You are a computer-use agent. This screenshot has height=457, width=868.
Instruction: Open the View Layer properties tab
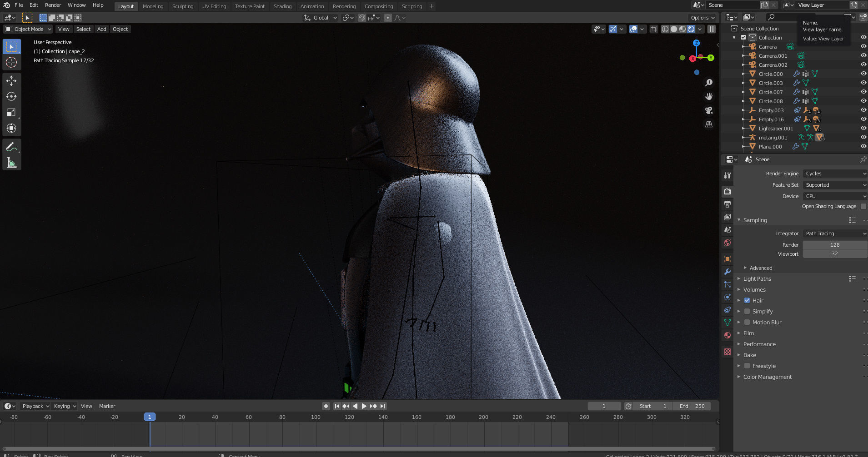pos(728,217)
